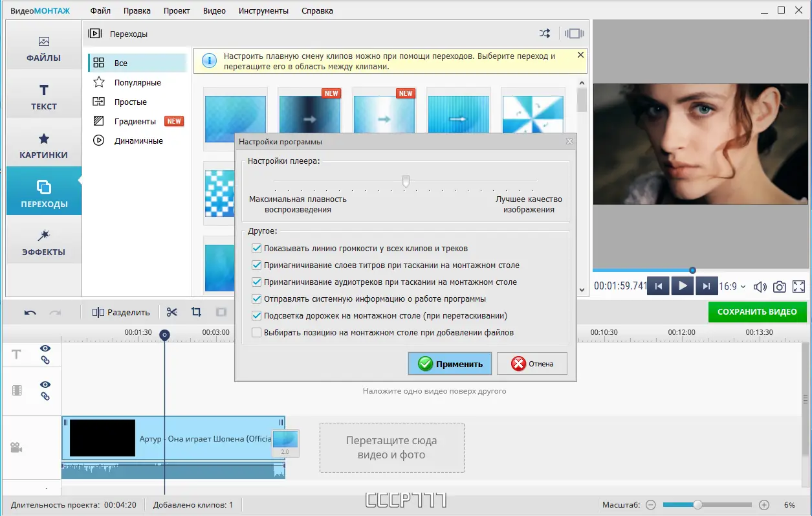Select the Простые transitions category
The width and height of the screenshot is (812, 516).
pyautogui.click(x=137, y=102)
